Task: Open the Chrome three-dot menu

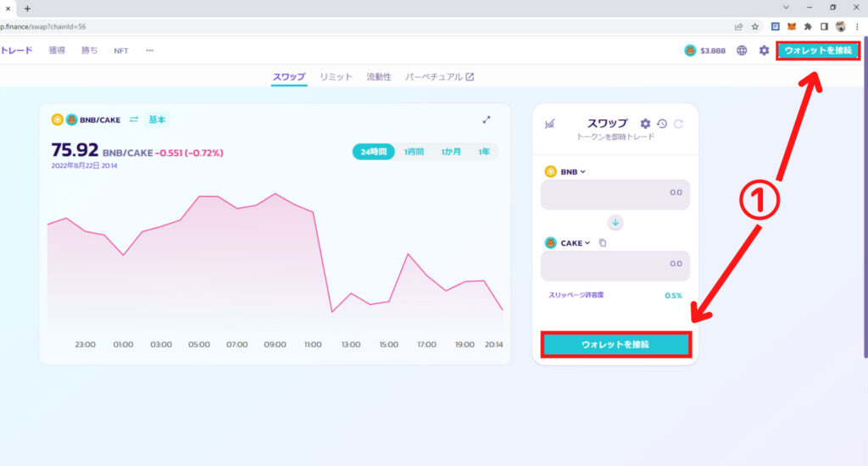Action: [857, 26]
